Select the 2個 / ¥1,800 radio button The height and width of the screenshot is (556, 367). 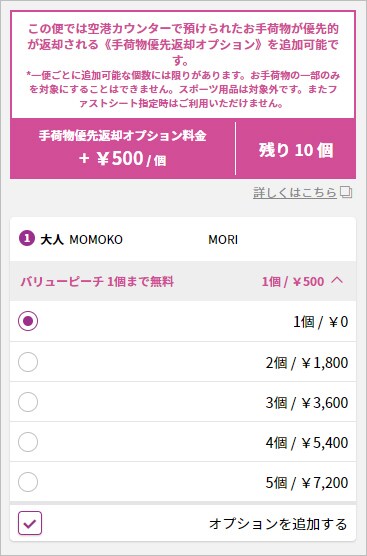pos(28,362)
